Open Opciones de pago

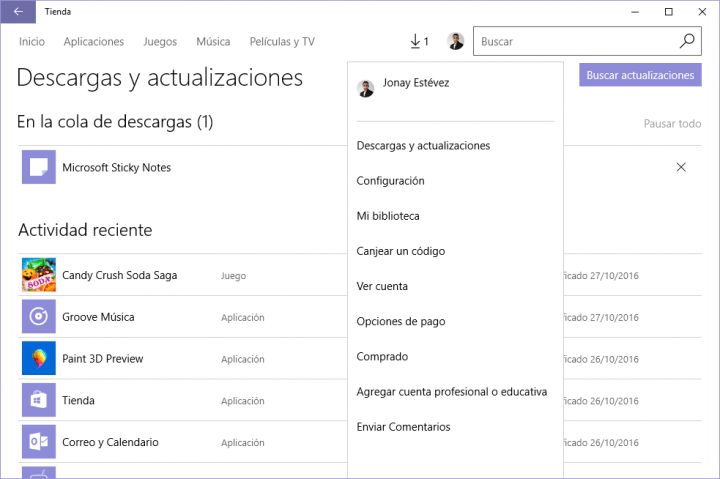tap(401, 321)
